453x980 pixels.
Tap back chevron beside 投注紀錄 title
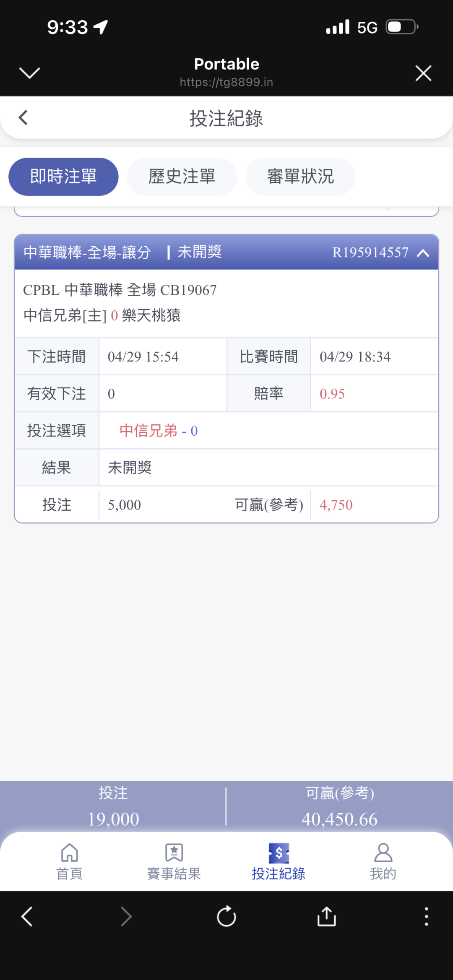23,118
